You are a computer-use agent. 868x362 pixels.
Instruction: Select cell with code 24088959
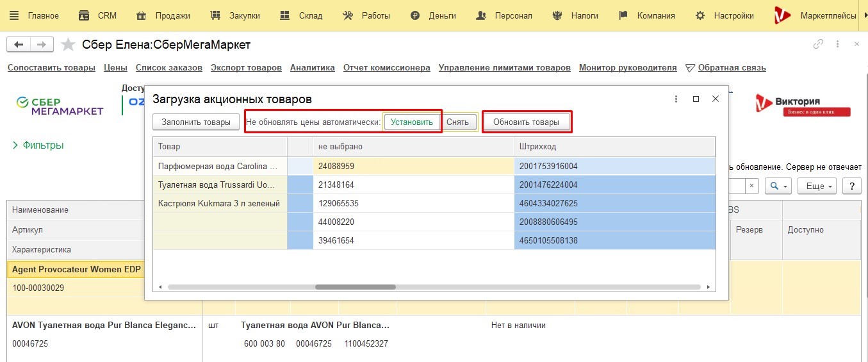pyautogui.click(x=413, y=167)
